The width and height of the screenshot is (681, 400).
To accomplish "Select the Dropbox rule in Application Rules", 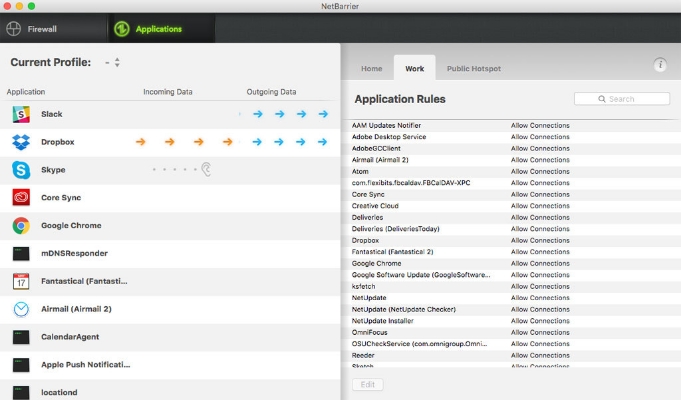I will click(x=365, y=241).
